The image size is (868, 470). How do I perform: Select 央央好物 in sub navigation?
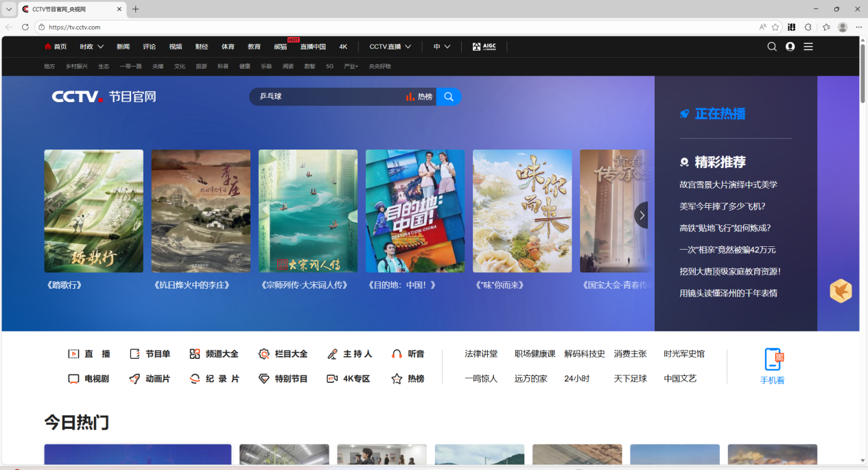click(379, 67)
